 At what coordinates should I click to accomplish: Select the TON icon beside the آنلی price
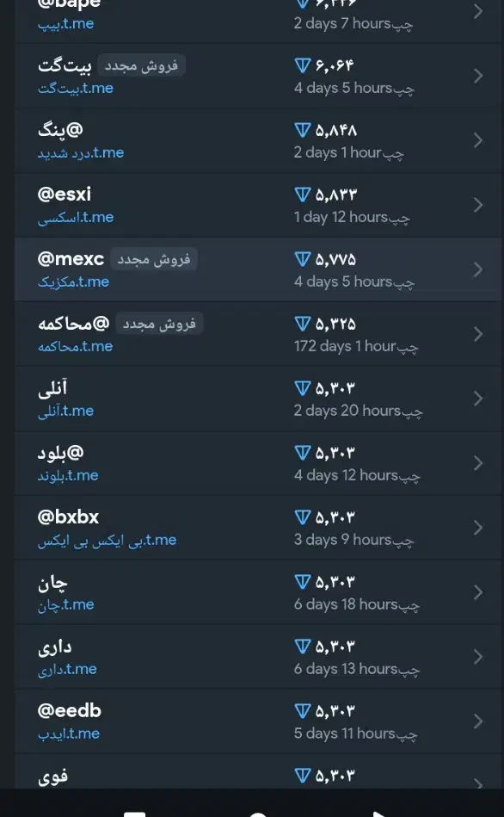(302, 388)
